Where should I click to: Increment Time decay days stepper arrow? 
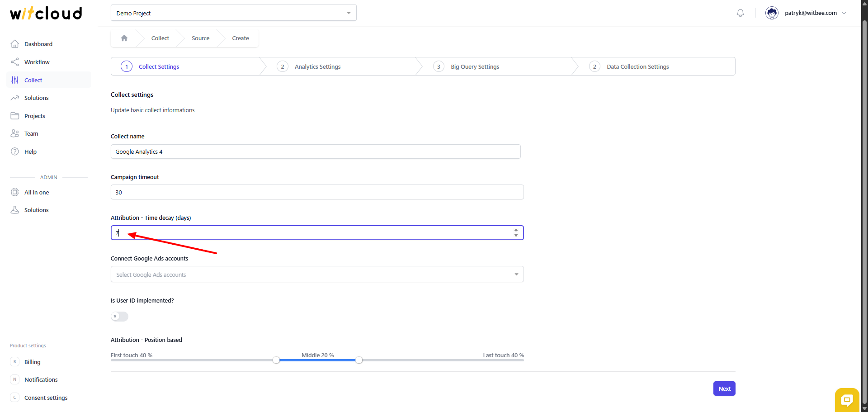(x=516, y=230)
